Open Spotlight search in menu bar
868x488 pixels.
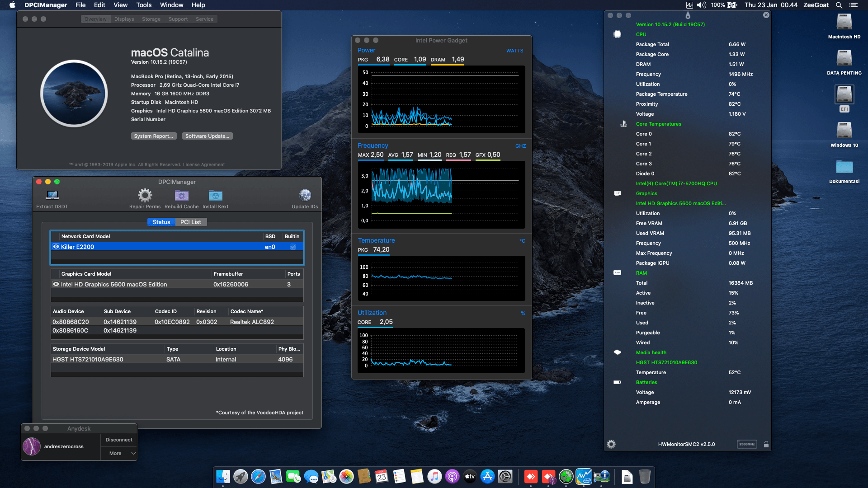click(x=839, y=5)
